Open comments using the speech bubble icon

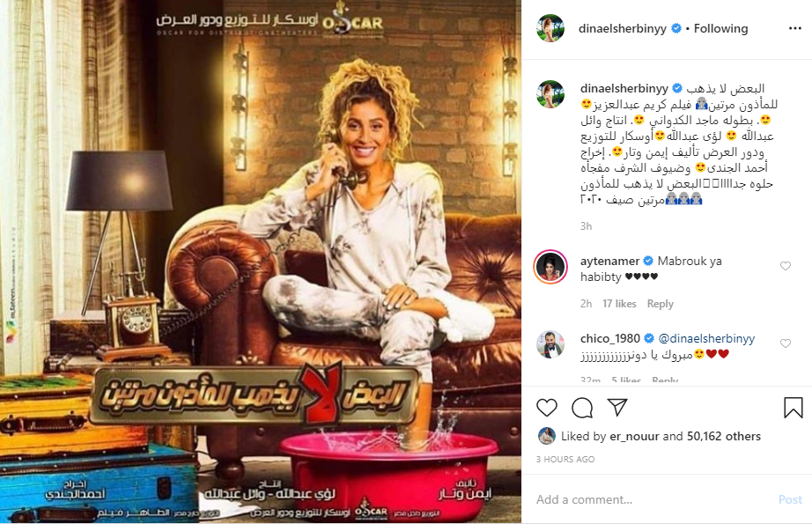click(582, 408)
